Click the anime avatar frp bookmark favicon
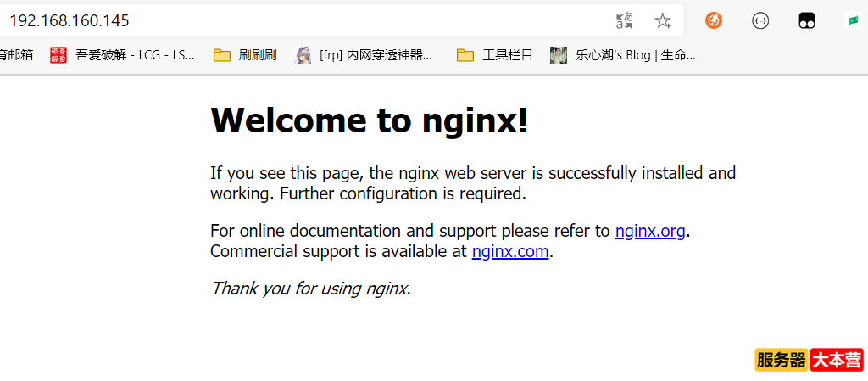The image size is (868, 381). [303, 55]
